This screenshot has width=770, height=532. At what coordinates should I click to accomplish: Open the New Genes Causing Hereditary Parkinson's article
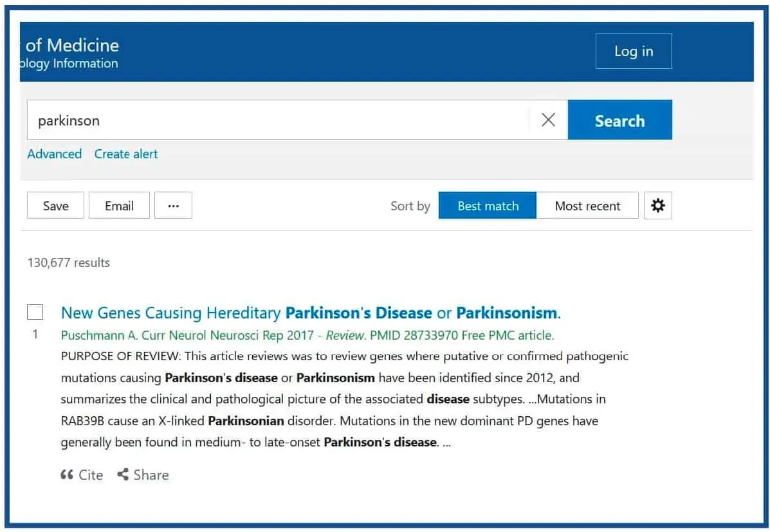[x=311, y=313]
